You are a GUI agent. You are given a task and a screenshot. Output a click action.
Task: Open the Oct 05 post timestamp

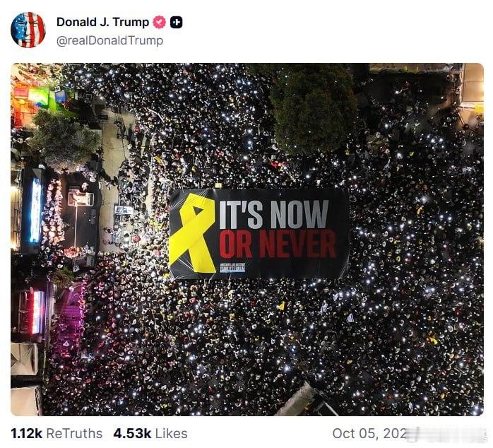click(369, 433)
